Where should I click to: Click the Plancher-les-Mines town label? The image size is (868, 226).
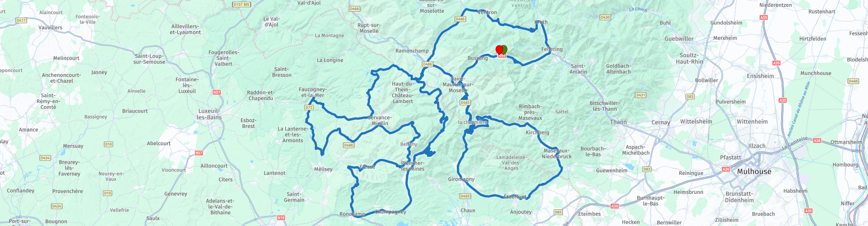[413, 166]
